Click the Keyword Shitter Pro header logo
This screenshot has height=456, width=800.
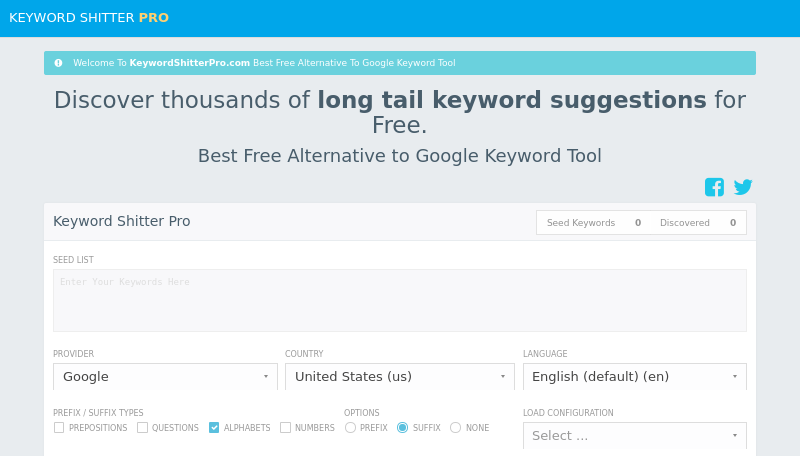(x=89, y=17)
